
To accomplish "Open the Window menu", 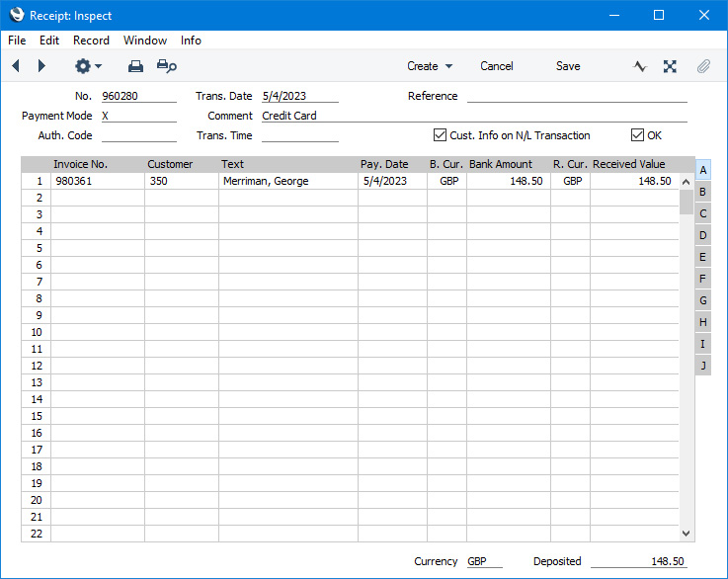I will tap(145, 41).
